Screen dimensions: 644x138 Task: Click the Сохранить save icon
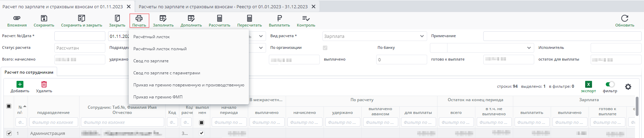[44, 18]
